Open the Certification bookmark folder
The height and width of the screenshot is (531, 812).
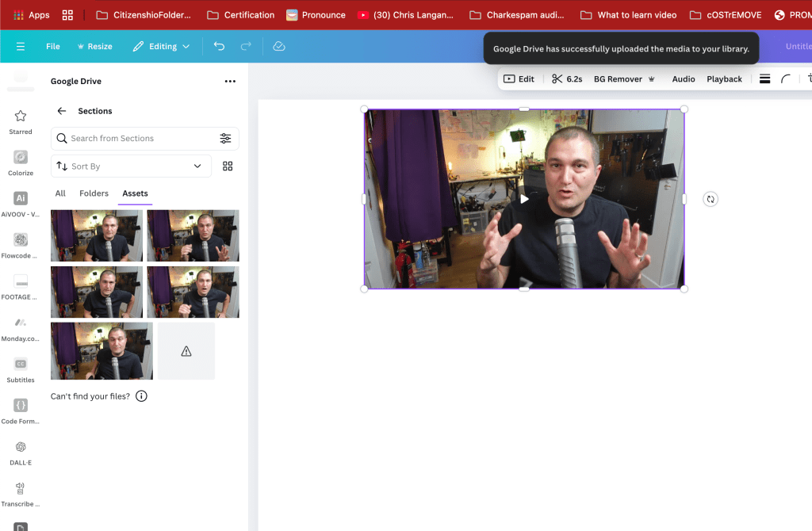pyautogui.click(x=241, y=15)
